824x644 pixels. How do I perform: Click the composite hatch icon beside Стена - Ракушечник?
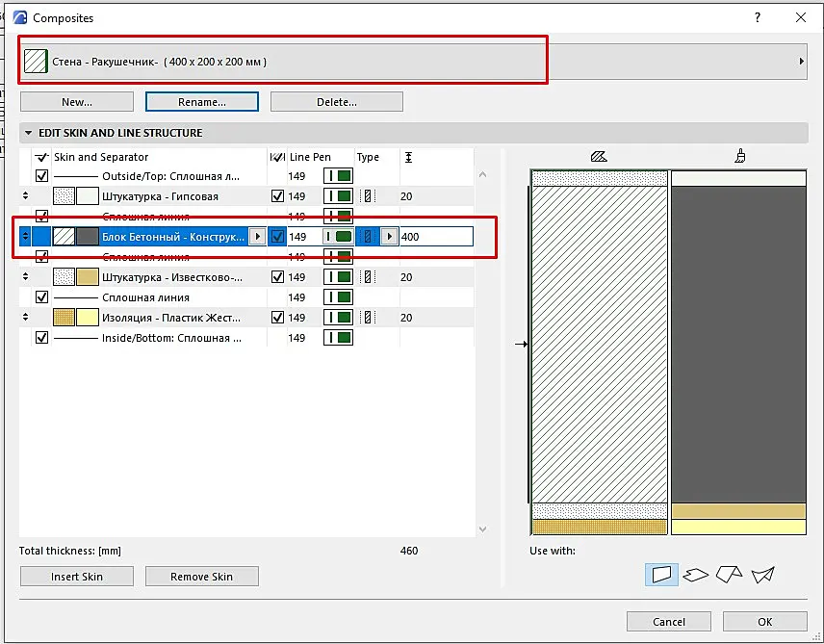(36, 62)
